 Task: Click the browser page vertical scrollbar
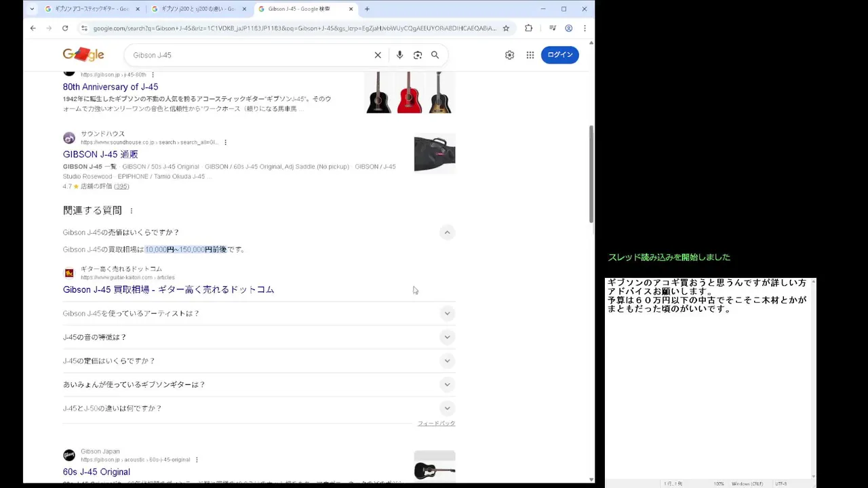pyautogui.click(x=591, y=174)
